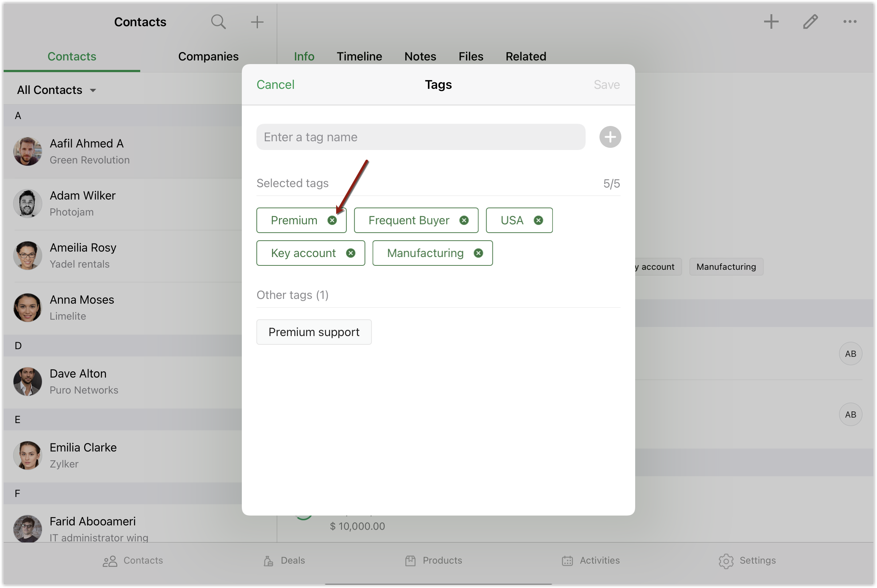877x588 pixels.
Task: Delete the USA tag via x icon
Action: (538, 221)
